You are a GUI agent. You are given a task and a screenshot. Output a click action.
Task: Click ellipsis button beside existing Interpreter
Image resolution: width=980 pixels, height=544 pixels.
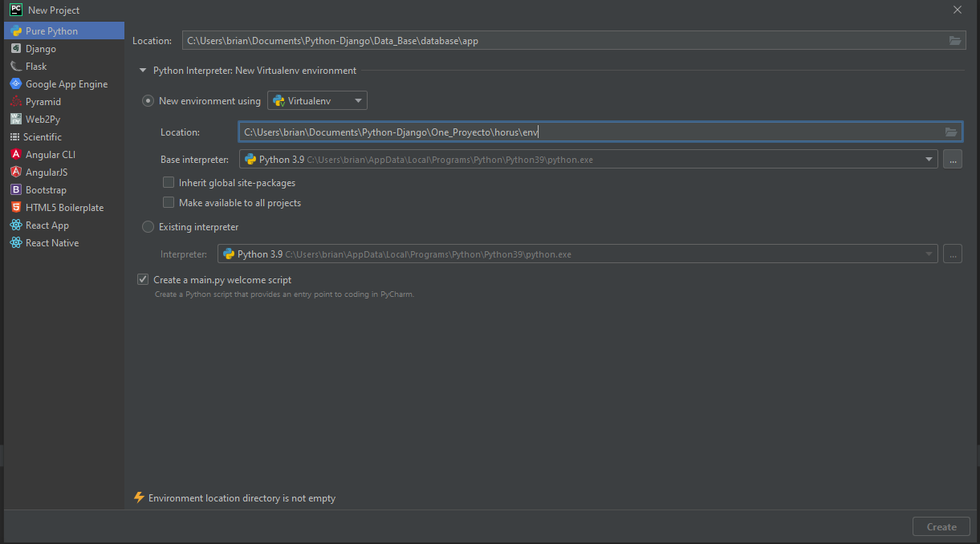click(x=953, y=254)
